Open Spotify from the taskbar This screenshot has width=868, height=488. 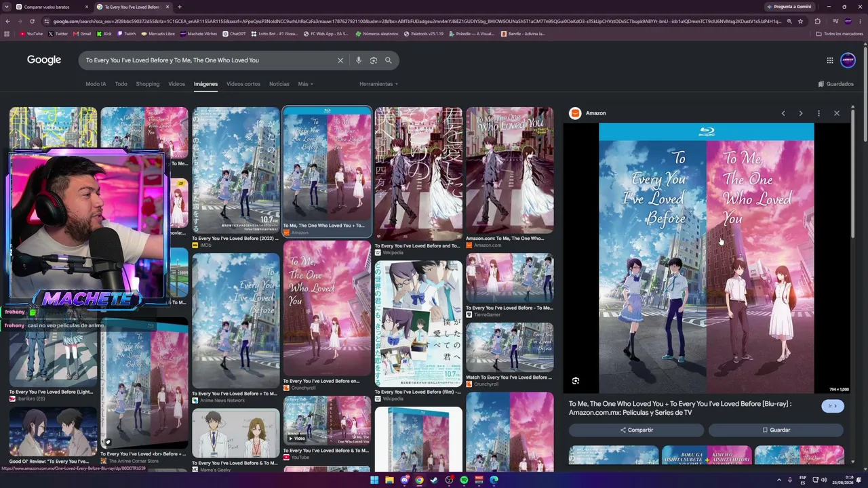(464, 480)
